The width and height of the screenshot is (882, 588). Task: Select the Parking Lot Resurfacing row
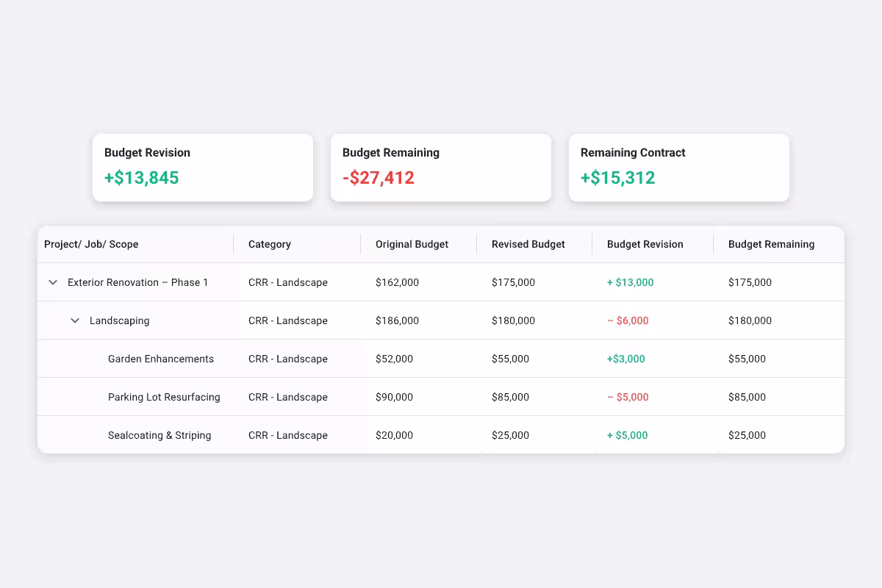coord(164,397)
